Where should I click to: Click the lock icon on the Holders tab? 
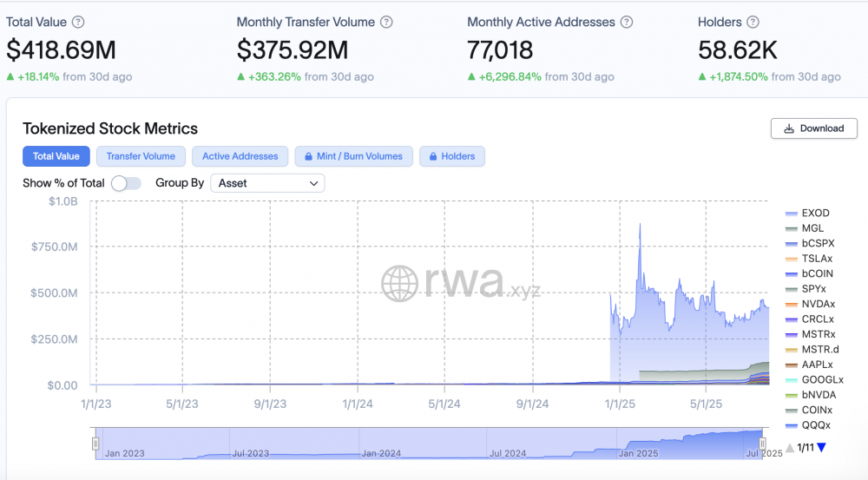(433, 157)
